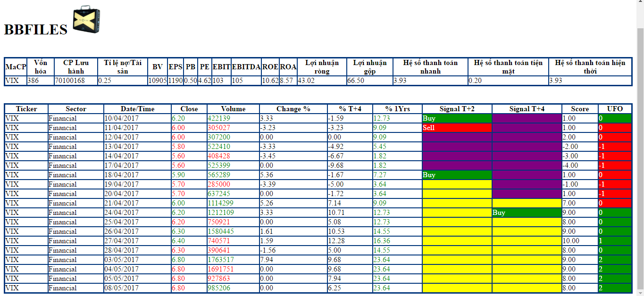
Task: Click the red UFO cell for 17/04/2017
Action: [615, 165]
